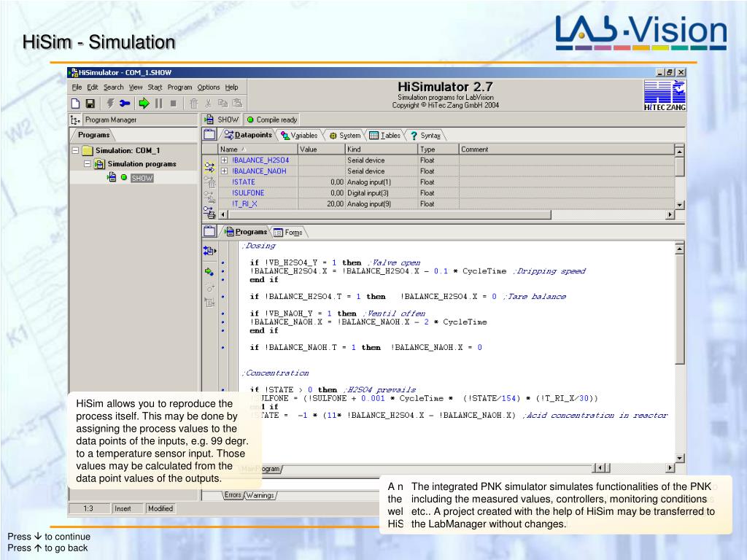Create a new file with the blank page icon
Image resolution: width=747 pixels, height=560 pixels.
tap(75, 104)
